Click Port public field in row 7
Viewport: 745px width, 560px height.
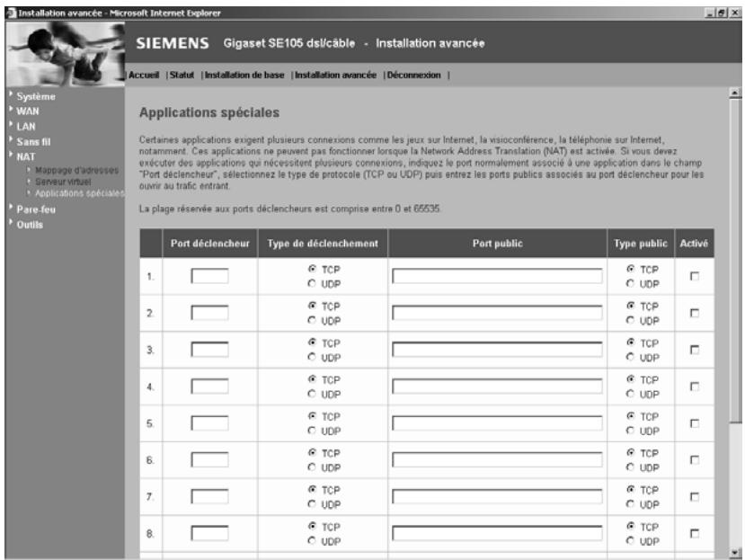497,497
